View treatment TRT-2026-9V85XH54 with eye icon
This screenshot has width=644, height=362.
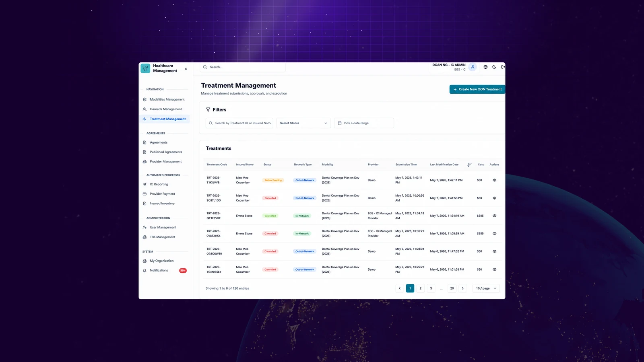[494, 233]
